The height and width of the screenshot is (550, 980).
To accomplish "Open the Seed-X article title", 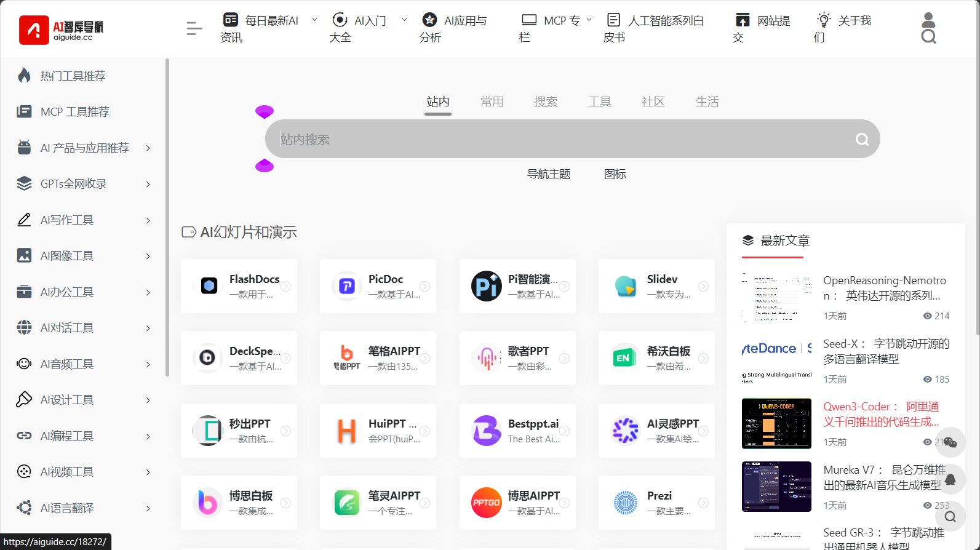I will (886, 351).
